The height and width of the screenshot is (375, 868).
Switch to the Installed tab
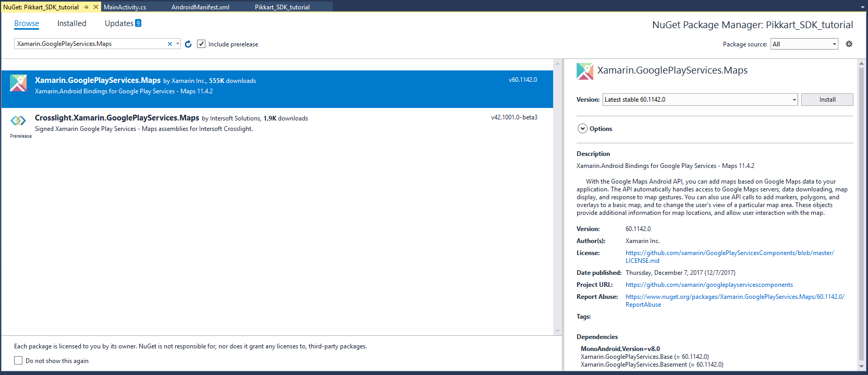coord(72,23)
